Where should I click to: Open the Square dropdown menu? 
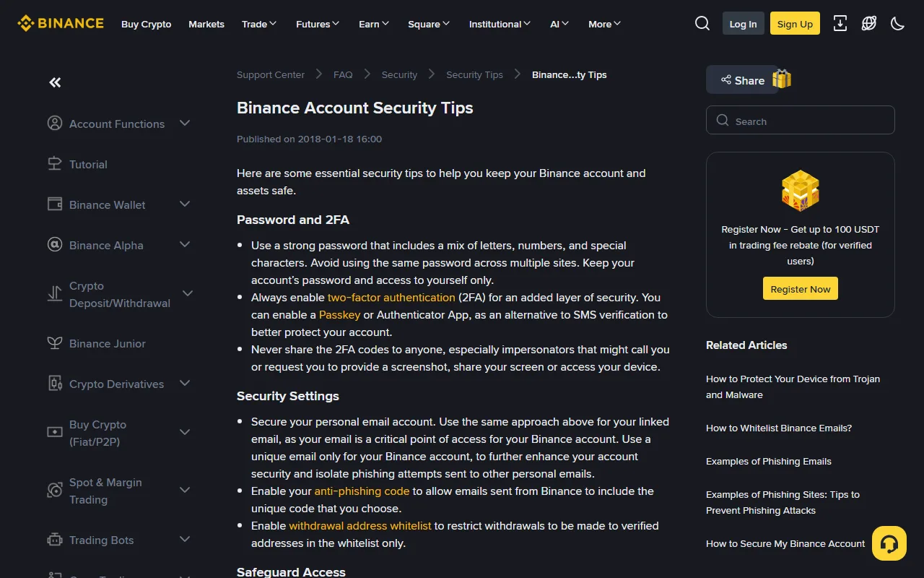429,24
